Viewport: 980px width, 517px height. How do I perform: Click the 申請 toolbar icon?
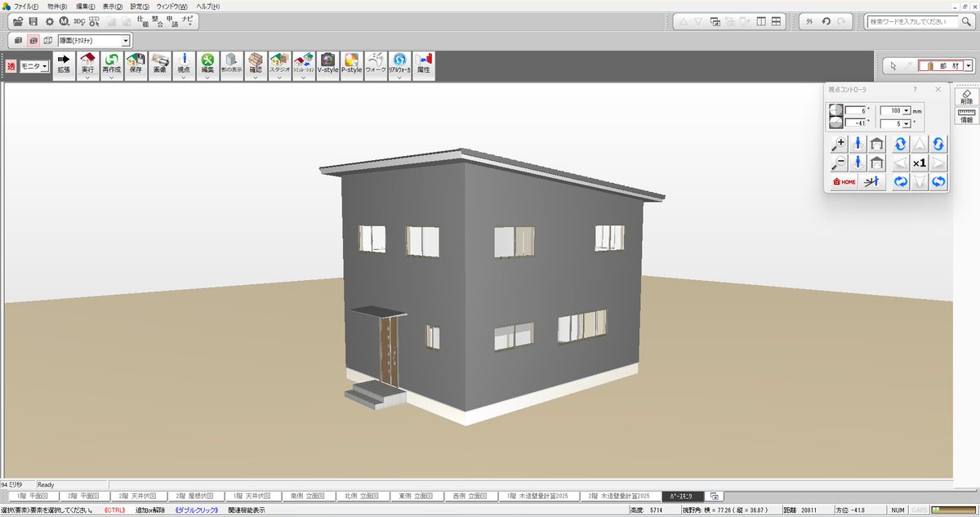[172, 21]
